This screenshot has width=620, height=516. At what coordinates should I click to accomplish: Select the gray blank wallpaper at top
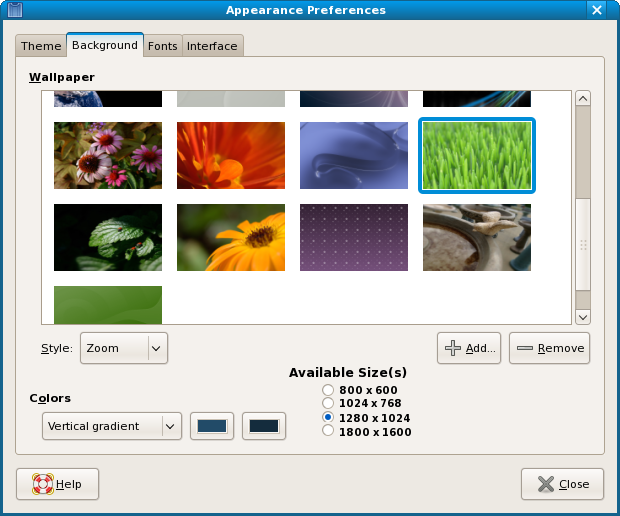231,99
